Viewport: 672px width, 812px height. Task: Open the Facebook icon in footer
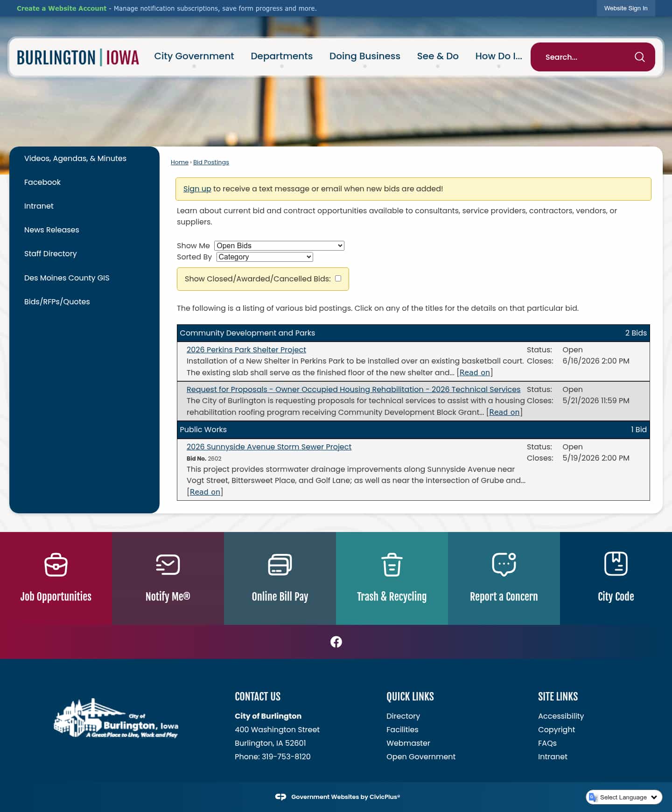click(x=336, y=642)
